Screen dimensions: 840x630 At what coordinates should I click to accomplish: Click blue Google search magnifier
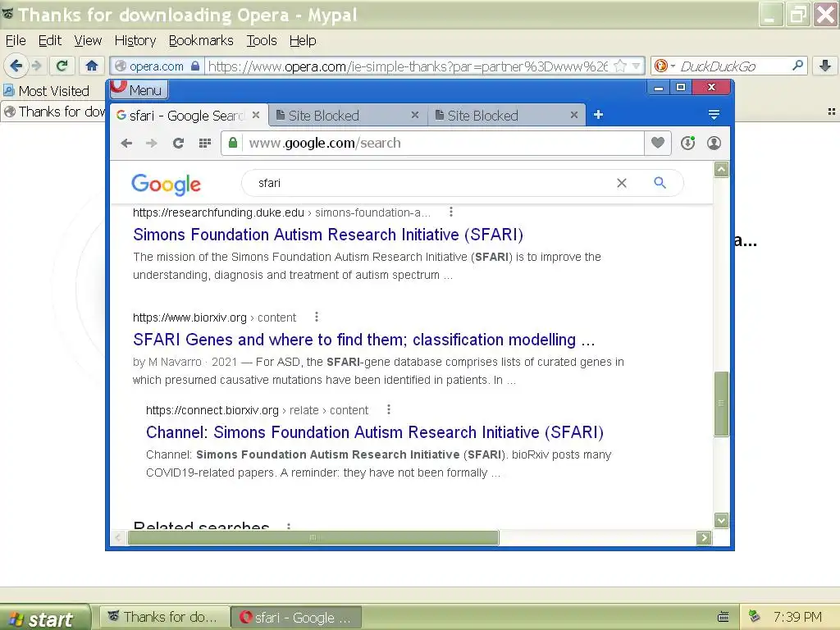[x=660, y=183]
